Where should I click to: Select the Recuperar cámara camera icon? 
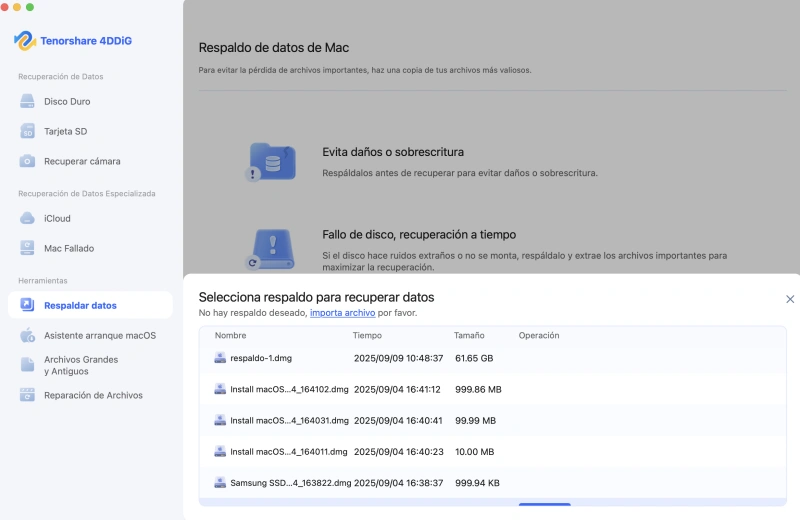pos(27,161)
